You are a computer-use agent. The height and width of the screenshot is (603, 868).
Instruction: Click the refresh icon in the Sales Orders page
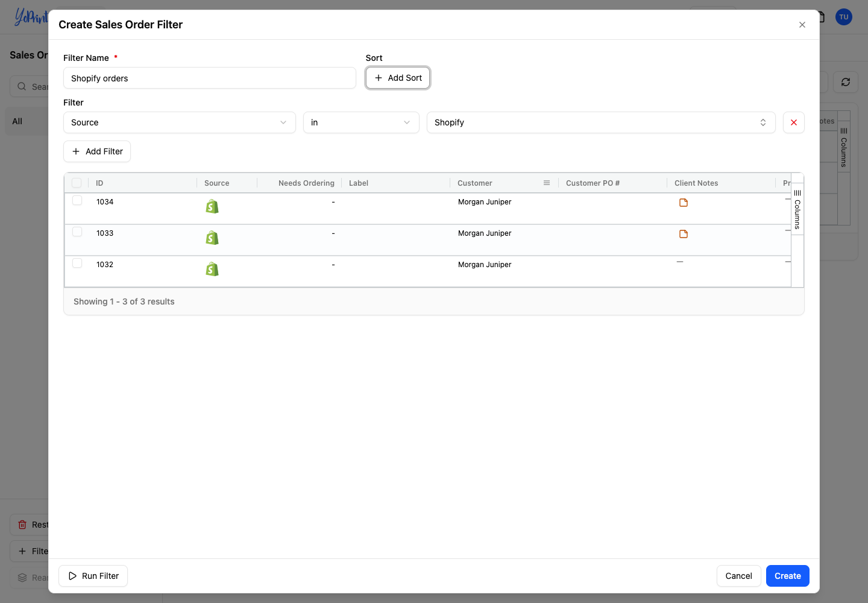pos(846,82)
